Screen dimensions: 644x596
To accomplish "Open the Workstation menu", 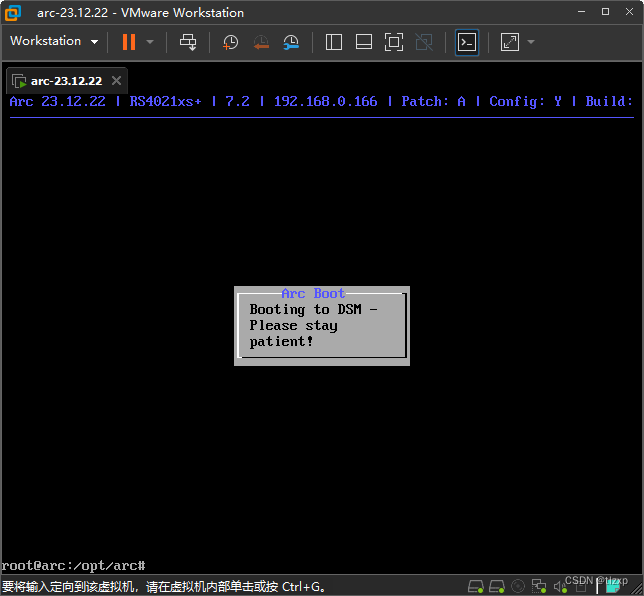I will pyautogui.click(x=54, y=41).
